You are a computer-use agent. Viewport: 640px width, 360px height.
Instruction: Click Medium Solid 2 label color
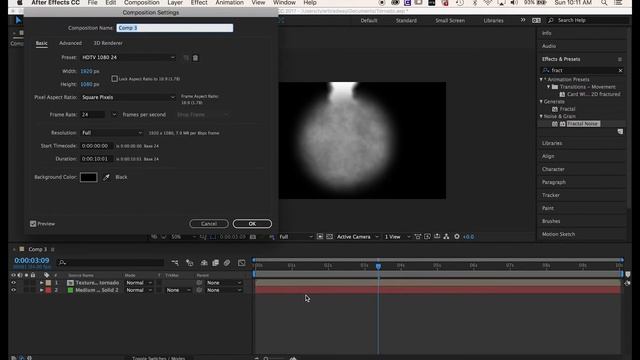(48, 290)
